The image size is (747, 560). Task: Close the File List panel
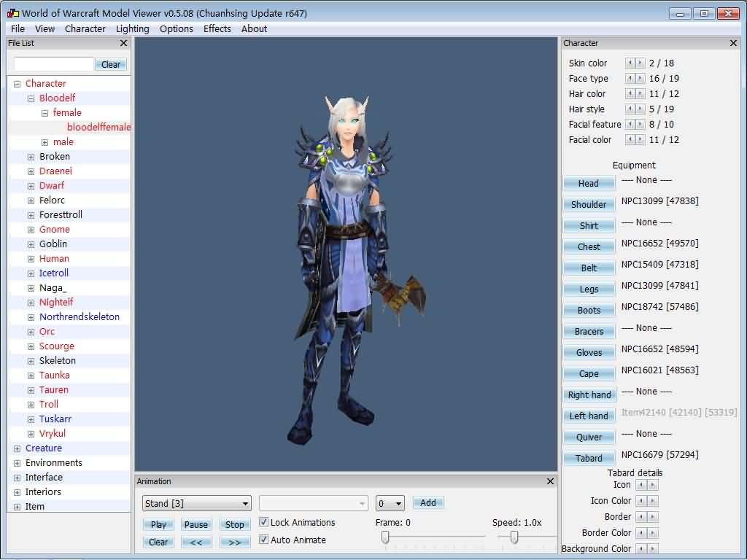coord(123,43)
